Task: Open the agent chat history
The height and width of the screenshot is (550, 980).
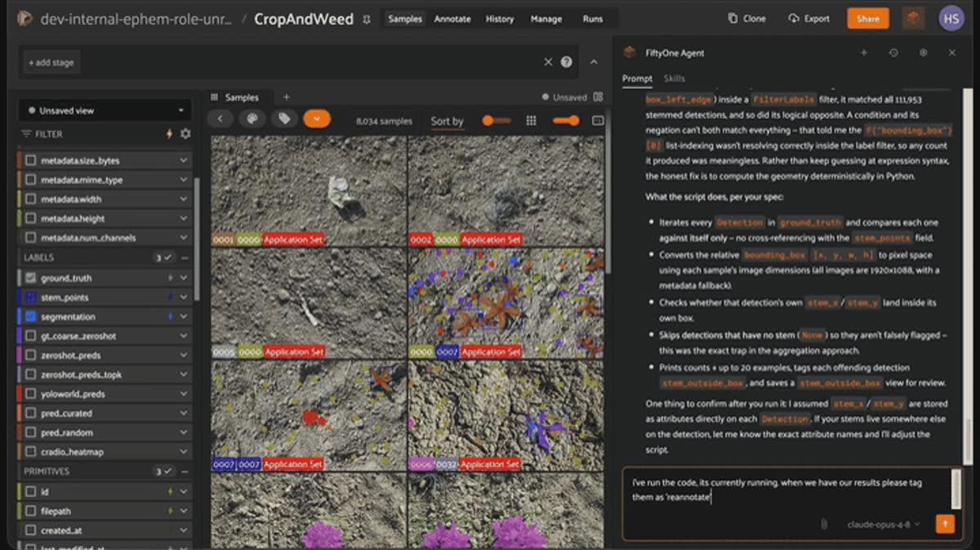Action: pyautogui.click(x=893, y=52)
